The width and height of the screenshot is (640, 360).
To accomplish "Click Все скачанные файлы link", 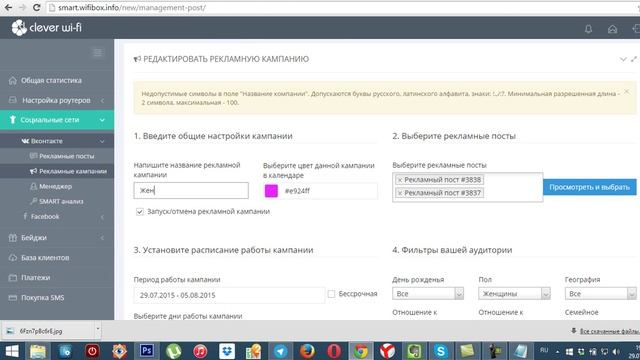I will (608, 331).
